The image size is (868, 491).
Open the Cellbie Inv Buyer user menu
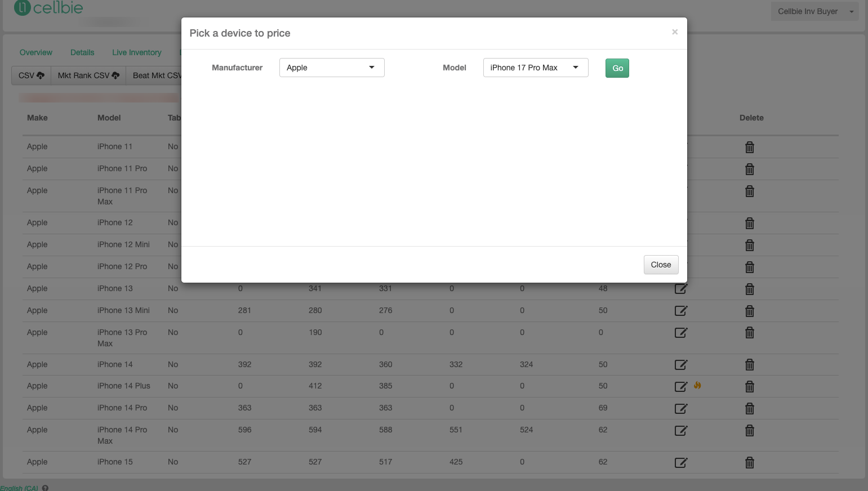click(814, 11)
